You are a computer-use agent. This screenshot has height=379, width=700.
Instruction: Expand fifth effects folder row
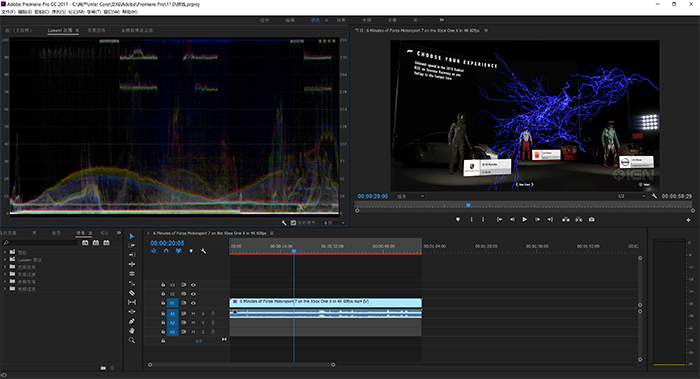[x=5, y=282]
